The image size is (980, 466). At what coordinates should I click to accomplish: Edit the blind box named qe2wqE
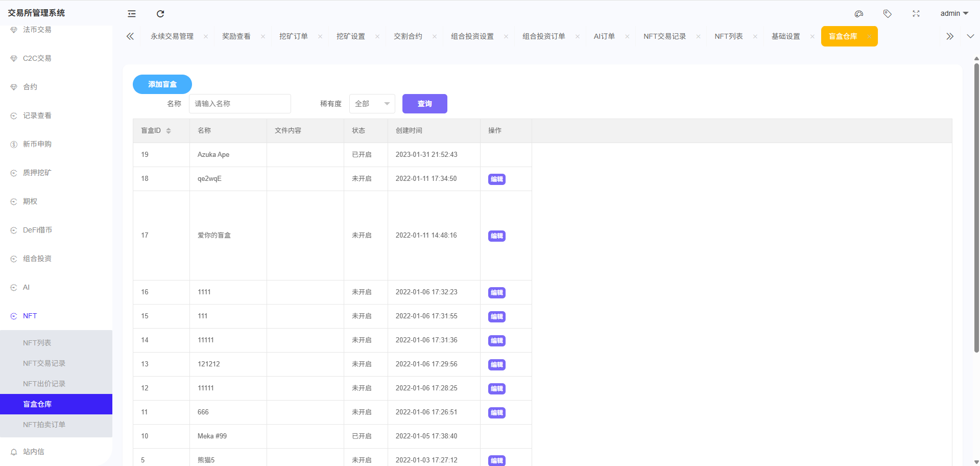pos(496,179)
